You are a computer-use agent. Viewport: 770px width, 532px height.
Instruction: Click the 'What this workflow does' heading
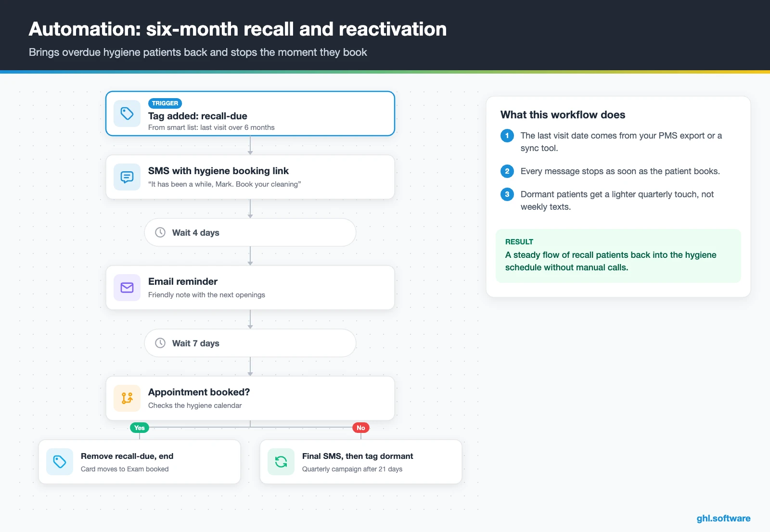click(563, 114)
